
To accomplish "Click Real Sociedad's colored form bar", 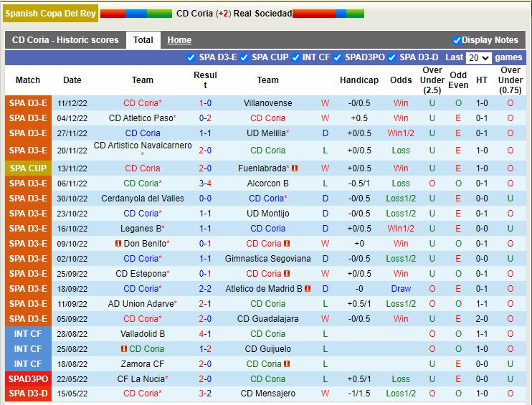I will 328,14.
